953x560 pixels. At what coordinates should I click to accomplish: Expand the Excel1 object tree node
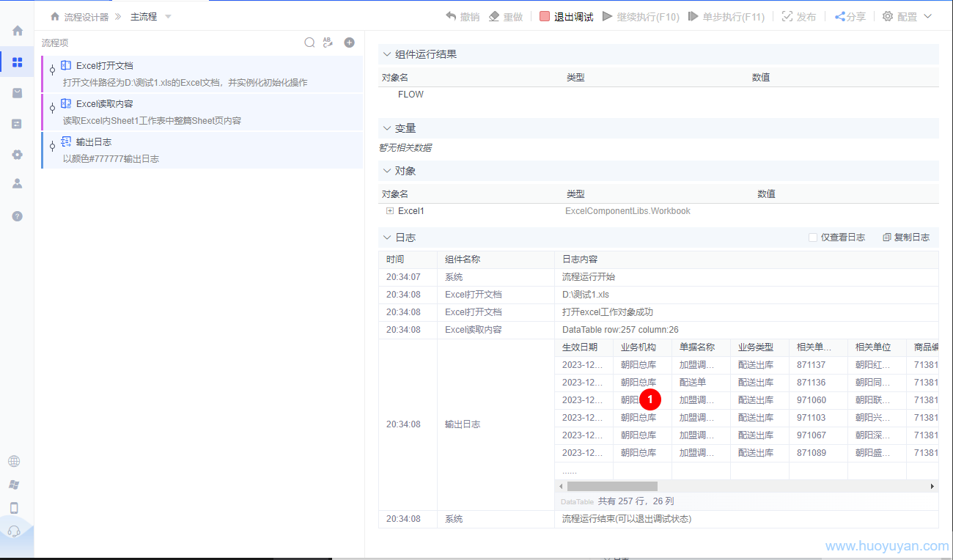point(389,210)
